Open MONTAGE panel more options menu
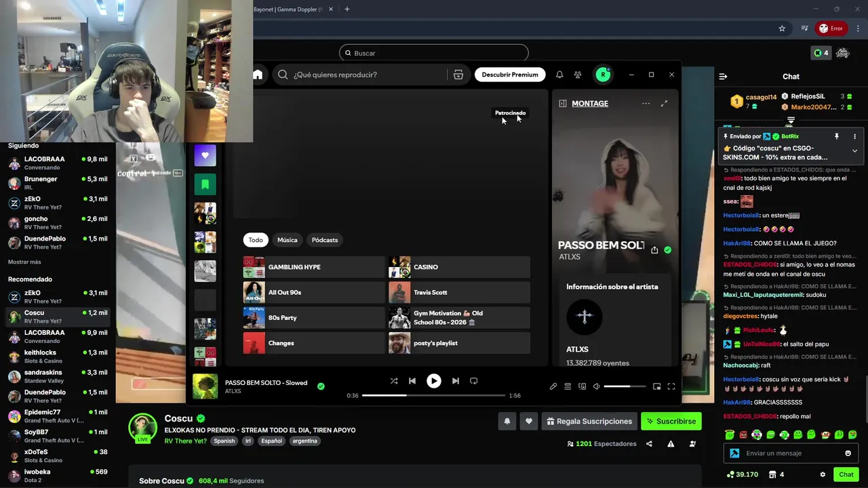 coord(646,104)
